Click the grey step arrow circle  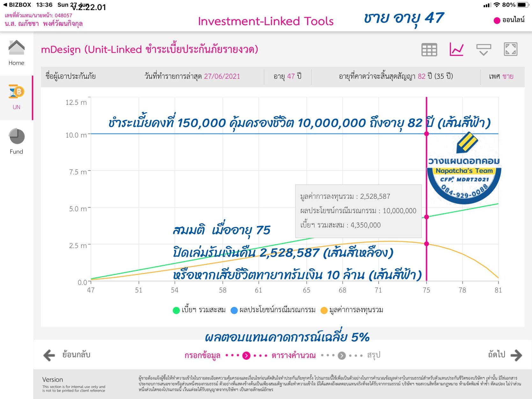[x=342, y=355]
